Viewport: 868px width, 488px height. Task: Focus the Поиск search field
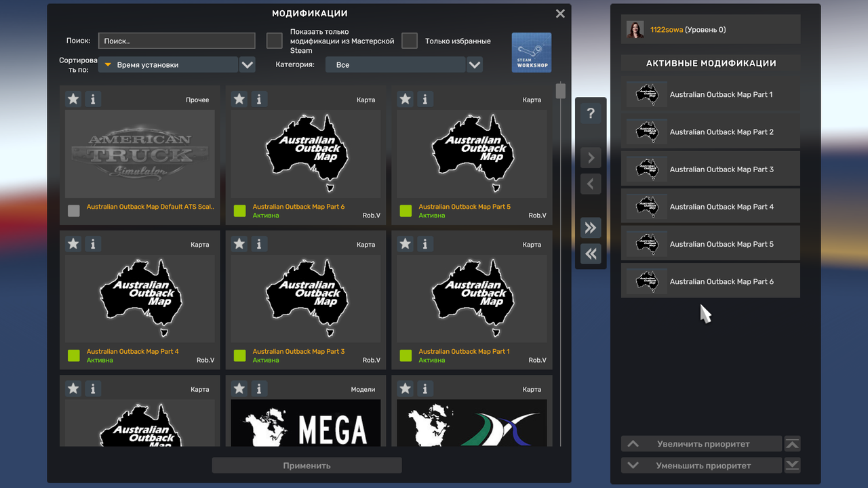(177, 41)
